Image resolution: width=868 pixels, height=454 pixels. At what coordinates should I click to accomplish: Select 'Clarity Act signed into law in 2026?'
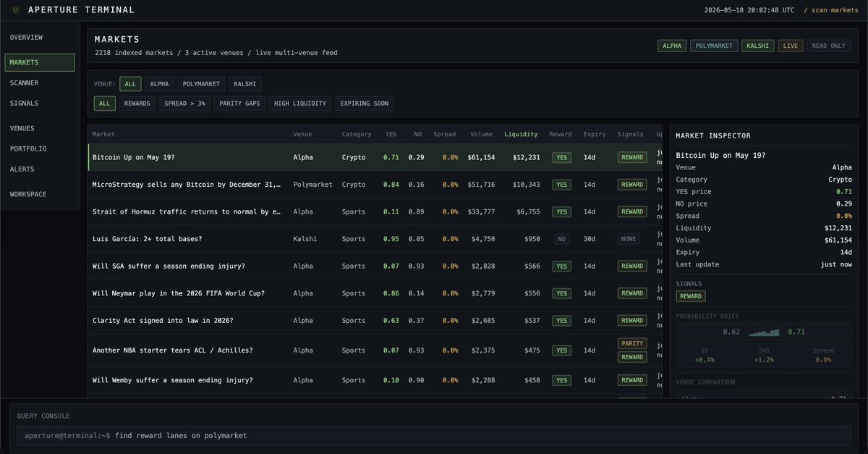pyautogui.click(x=375, y=320)
